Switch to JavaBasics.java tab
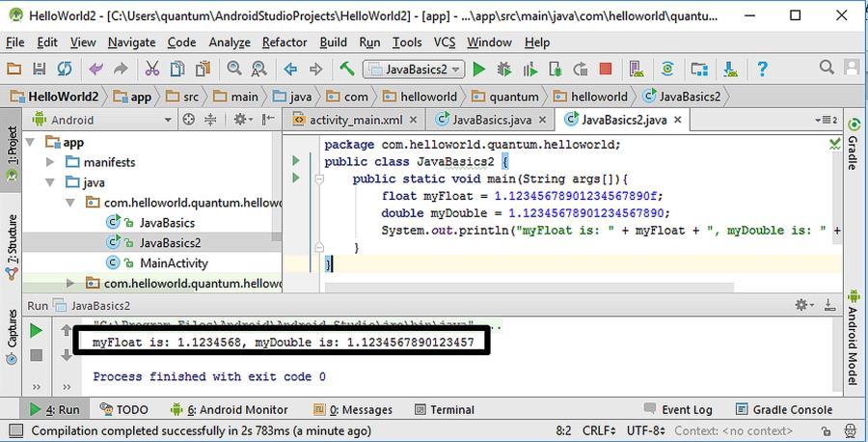Image resolution: width=868 pixels, height=442 pixels. [x=492, y=120]
